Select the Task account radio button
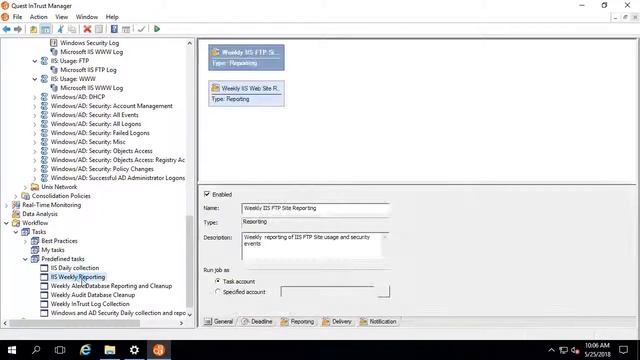The image size is (640, 360). tap(218, 281)
